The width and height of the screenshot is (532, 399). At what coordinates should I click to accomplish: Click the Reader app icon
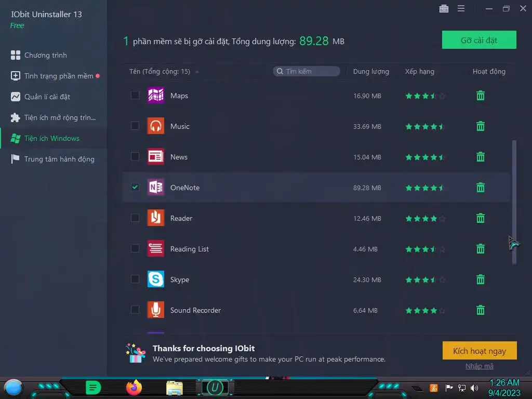point(156,218)
